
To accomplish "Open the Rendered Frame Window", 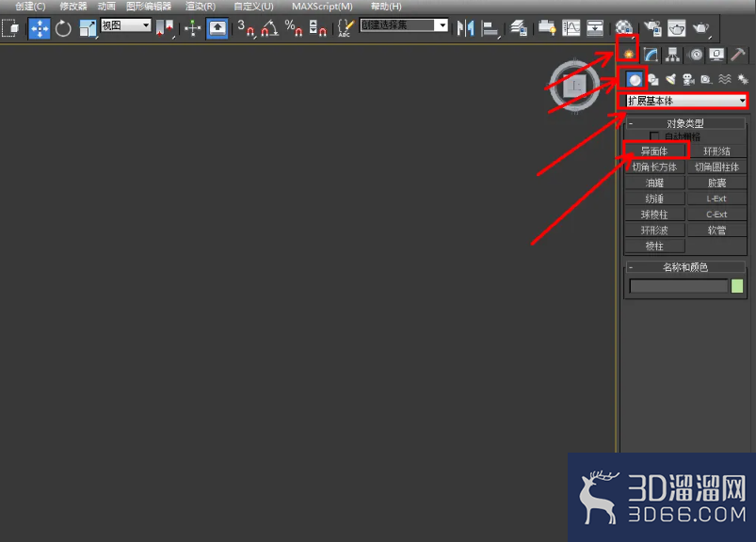I will point(677,28).
